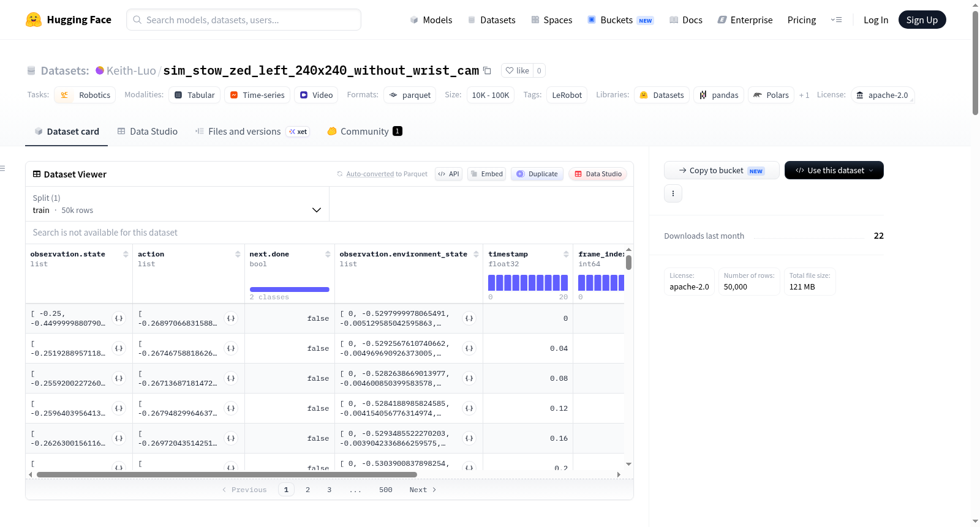This screenshot has height=527, width=980.
Task: Open the Files and versions tab
Action: coord(252,131)
